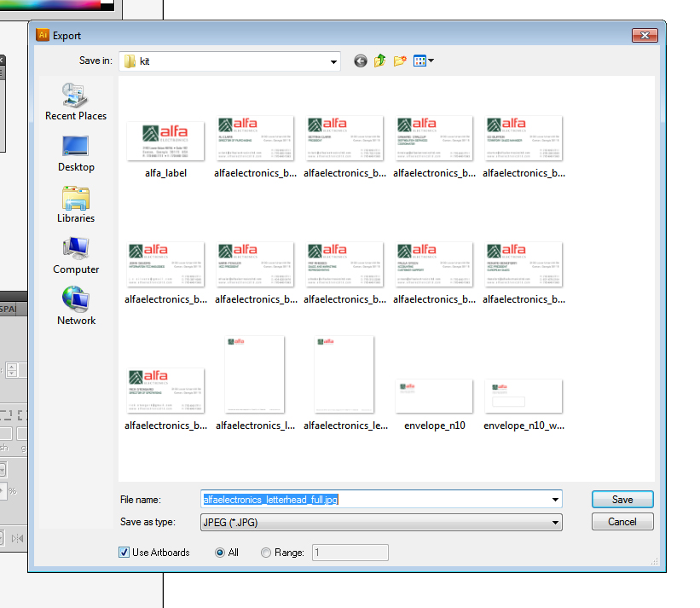Image resolution: width=700 pixels, height=608 pixels.
Task: Click the Cancel button
Action: [x=622, y=521]
